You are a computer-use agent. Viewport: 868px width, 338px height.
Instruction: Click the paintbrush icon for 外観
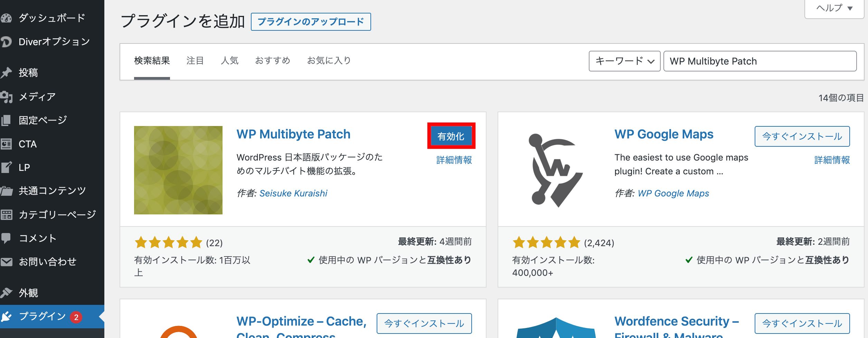pos(6,293)
